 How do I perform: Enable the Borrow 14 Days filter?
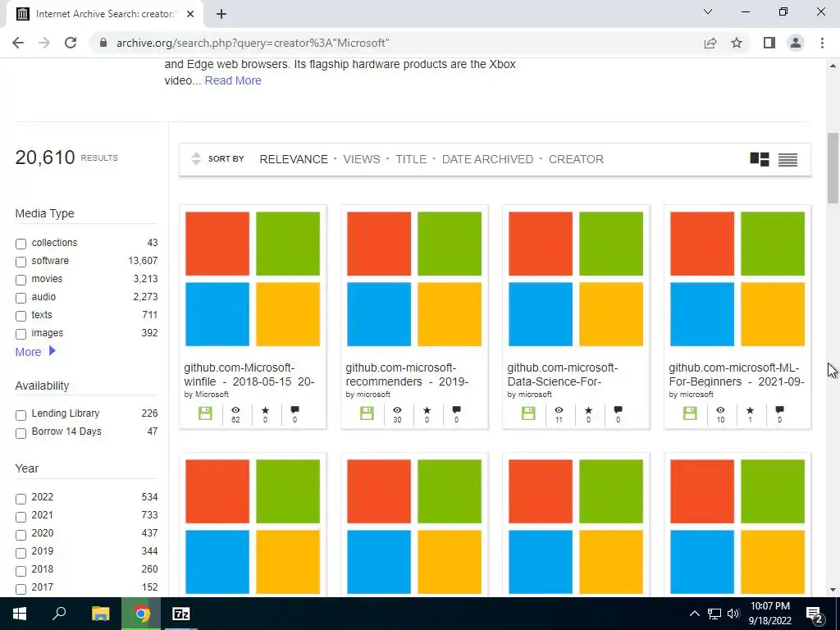[x=21, y=433]
